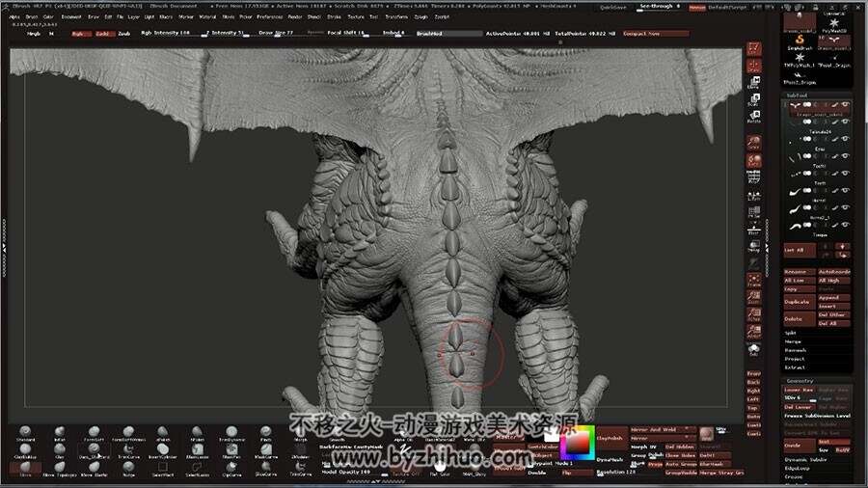Choose the PolyMesh3D star tool
The width and height of the screenshot is (868, 488).
click(x=833, y=25)
